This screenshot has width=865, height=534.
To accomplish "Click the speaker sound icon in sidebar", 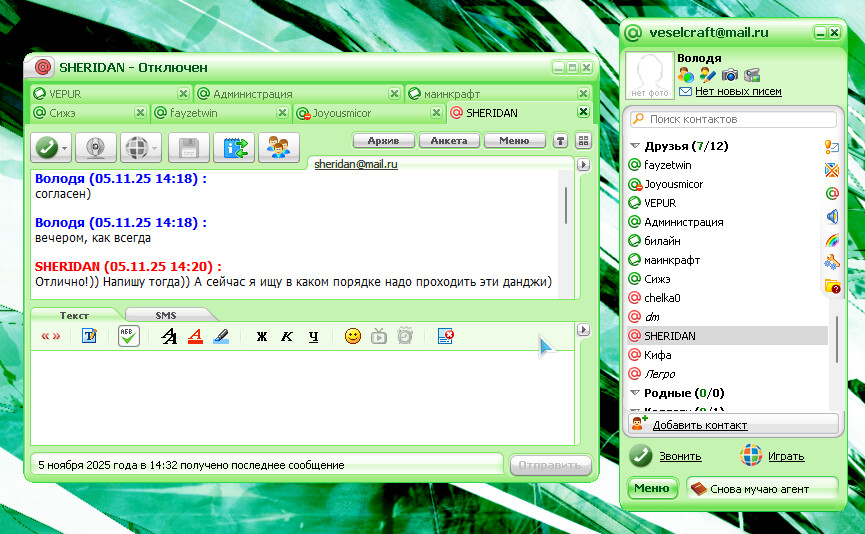I will 831,216.
